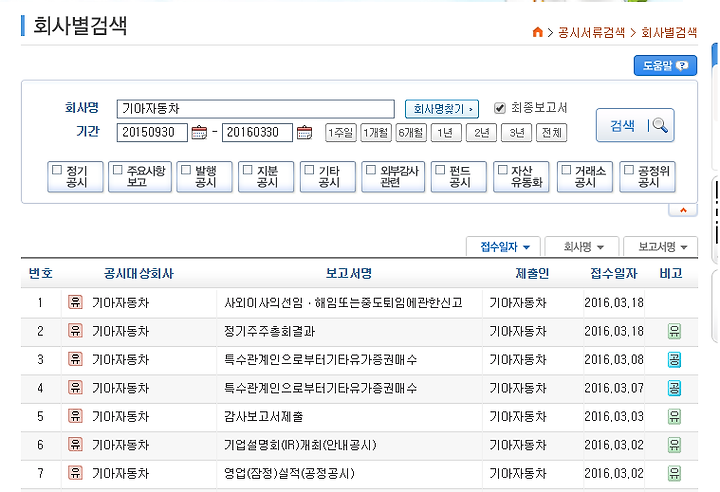Select the 6개월 period button
The height and width of the screenshot is (492, 720).
pos(411,133)
